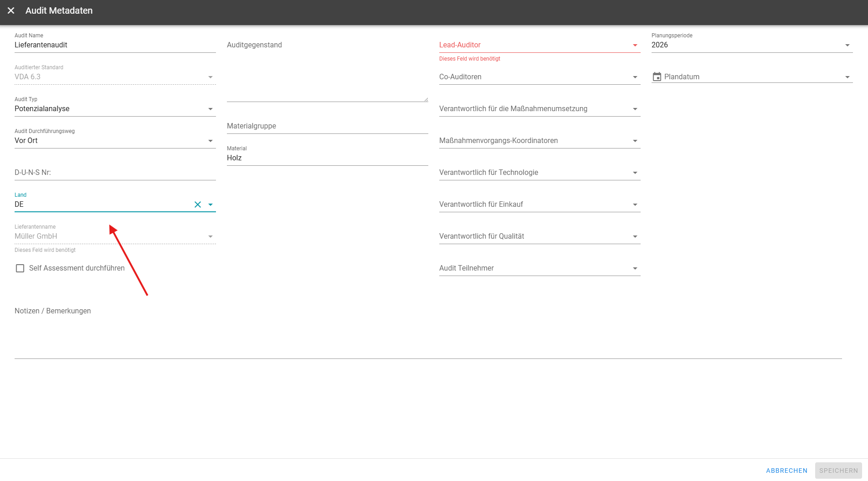Enable Self Assessment durchführen checkbox

pos(20,268)
